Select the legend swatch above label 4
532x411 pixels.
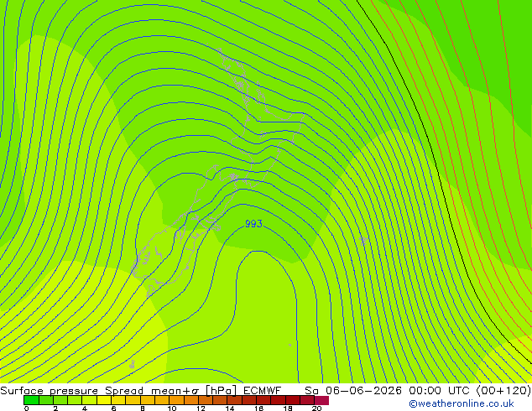pyautogui.click(x=89, y=400)
